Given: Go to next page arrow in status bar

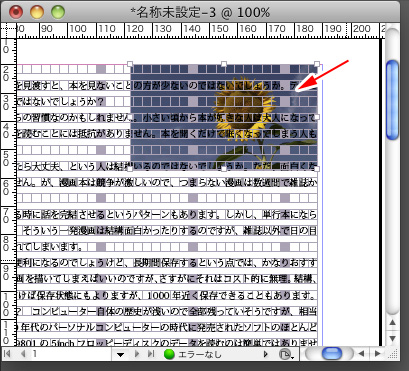Looking at the screenshot, I should click(137, 354).
